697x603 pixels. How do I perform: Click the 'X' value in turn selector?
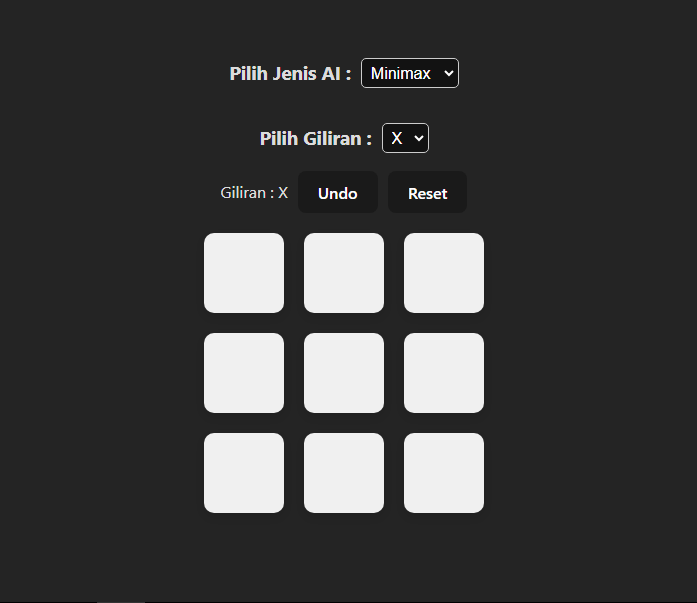pyautogui.click(x=397, y=138)
